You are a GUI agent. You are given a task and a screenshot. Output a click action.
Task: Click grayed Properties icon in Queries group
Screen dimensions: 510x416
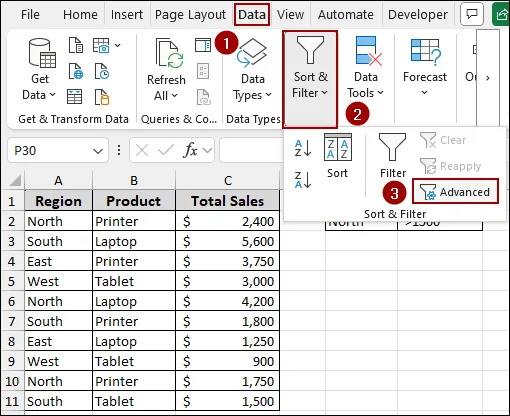coord(203,71)
